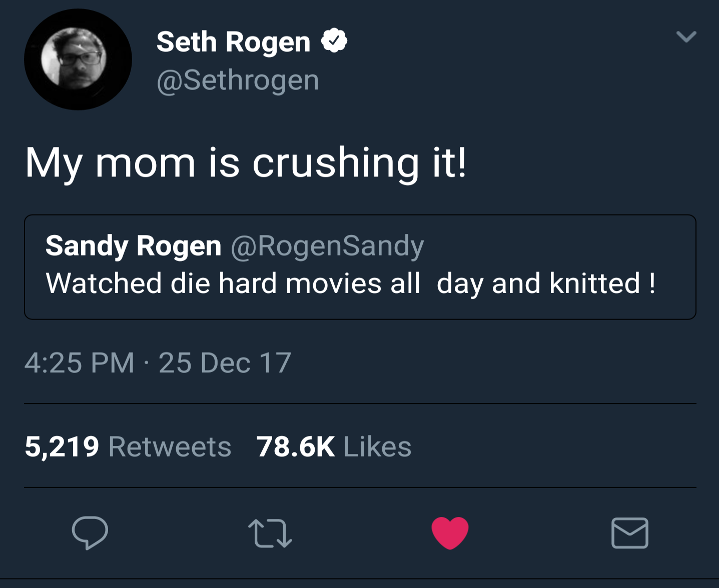Click the @RogenSandy handle
719x588 pixels.
[327, 246]
